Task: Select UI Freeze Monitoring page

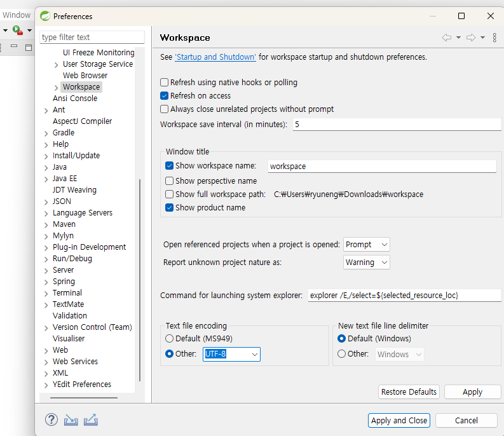Action: 99,52
